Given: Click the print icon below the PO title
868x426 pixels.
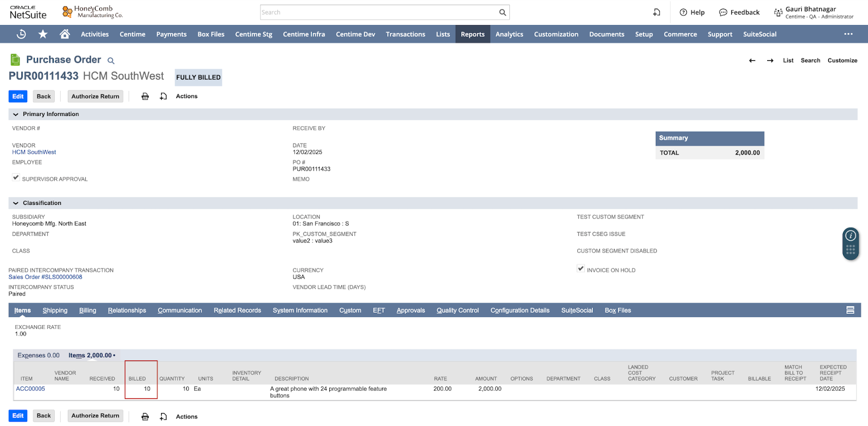Looking at the screenshot, I should pos(145,96).
